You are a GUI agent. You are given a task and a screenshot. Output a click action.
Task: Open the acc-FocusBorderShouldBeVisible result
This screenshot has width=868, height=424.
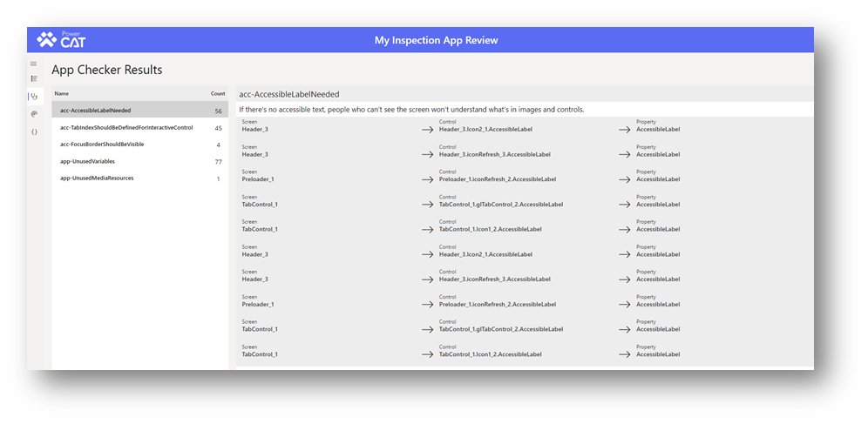102,145
